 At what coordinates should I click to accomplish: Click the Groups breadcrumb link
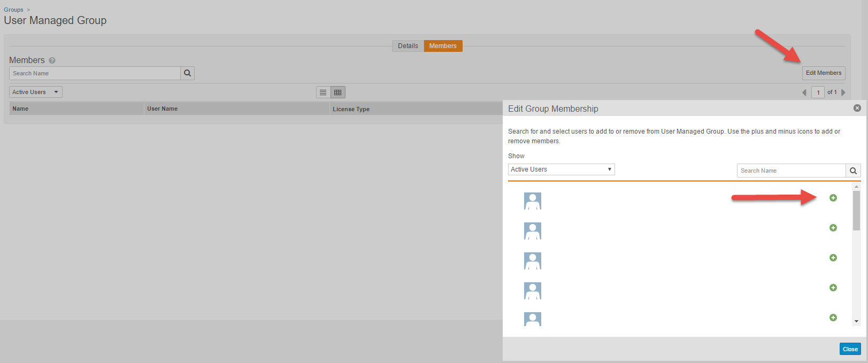tap(13, 10)
